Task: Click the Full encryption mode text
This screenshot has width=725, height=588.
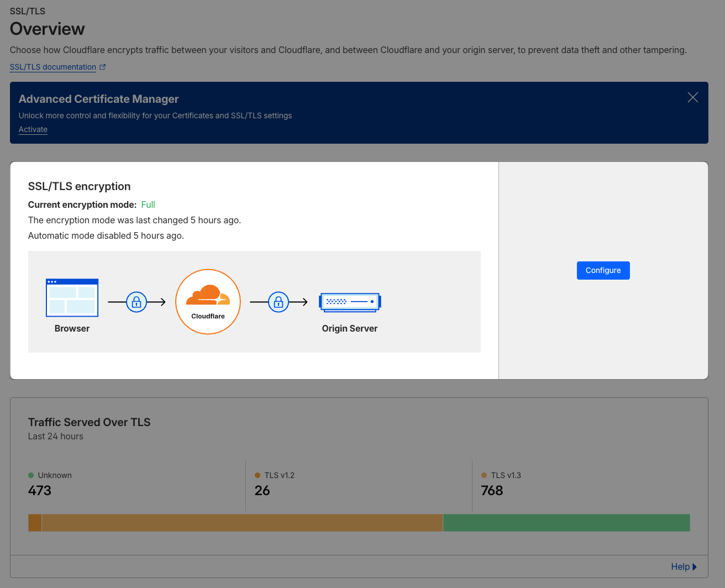Action: coord(148,204)
